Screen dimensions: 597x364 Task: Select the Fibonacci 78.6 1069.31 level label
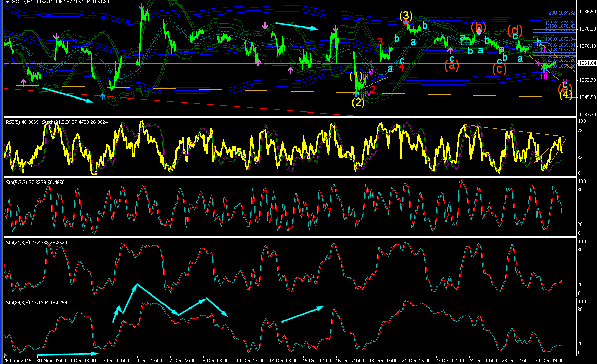click(561, 45)
